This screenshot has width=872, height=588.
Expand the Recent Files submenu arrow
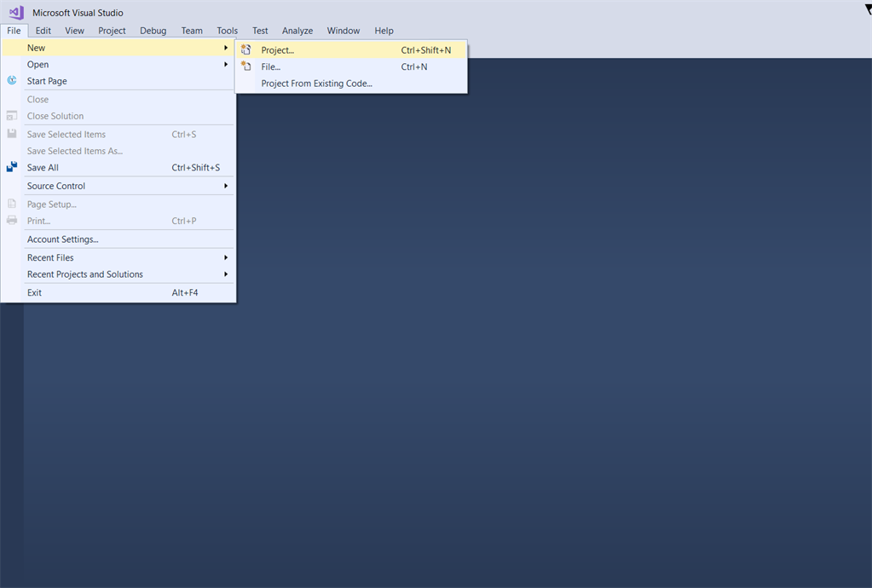[x=226, y=257]
